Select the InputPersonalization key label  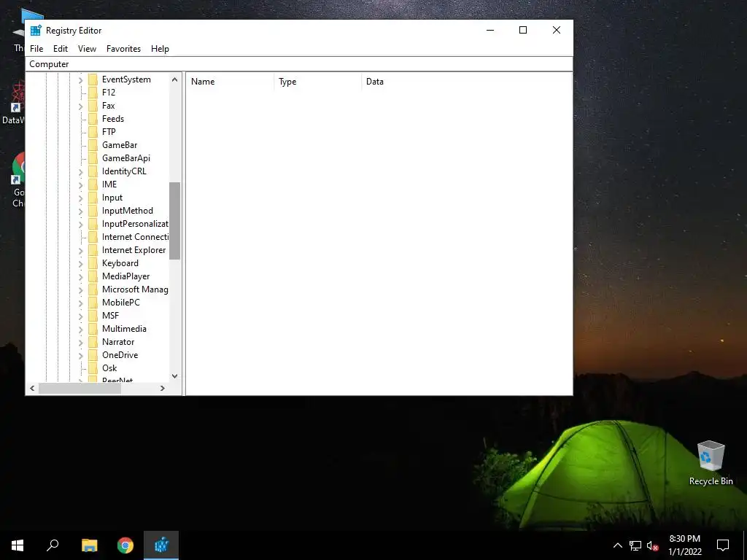point(135,224)
